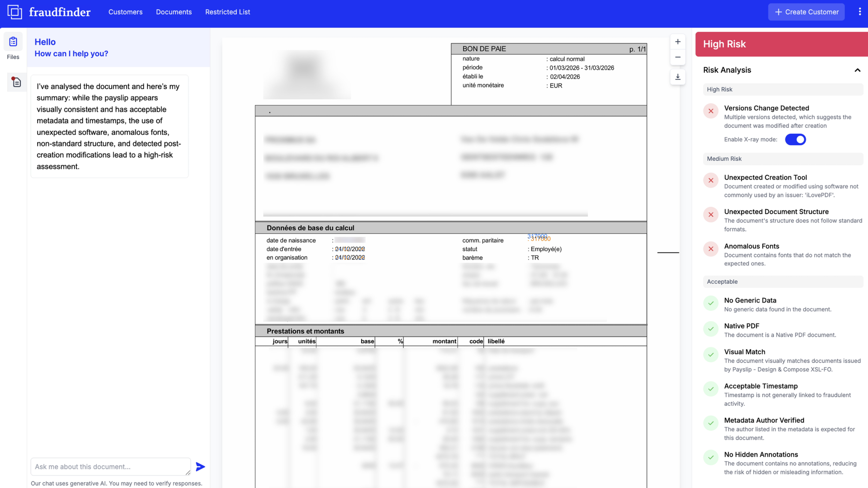The image size is (868, 488).
Task: Click the BON DE PAIE header in document
Action: point(484,49)
